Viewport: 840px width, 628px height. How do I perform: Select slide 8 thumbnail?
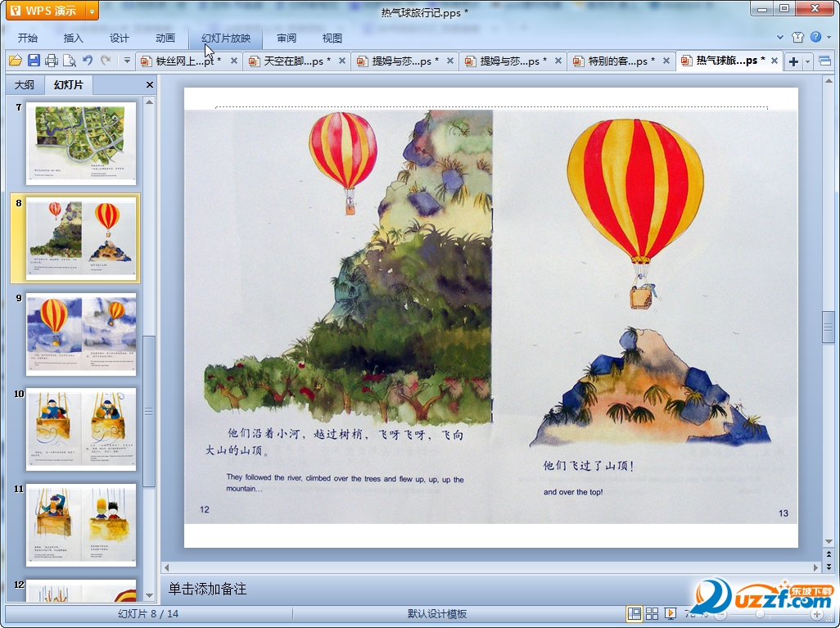tap(81, 238)
